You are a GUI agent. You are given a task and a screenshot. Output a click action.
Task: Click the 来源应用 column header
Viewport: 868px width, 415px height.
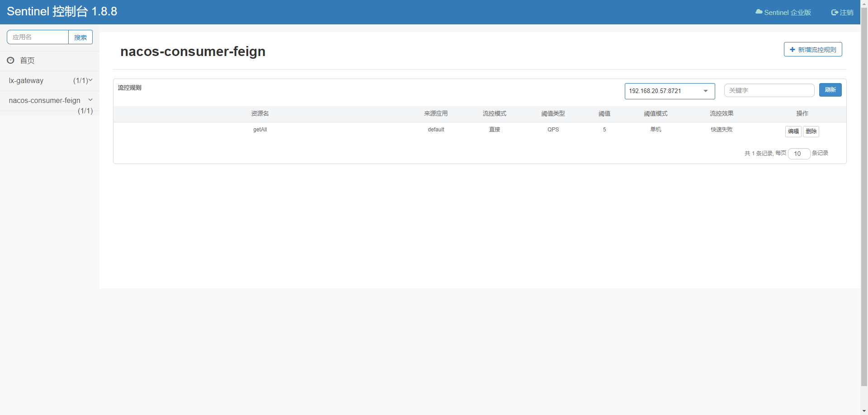pyautogui.click(x=436, y=113)
